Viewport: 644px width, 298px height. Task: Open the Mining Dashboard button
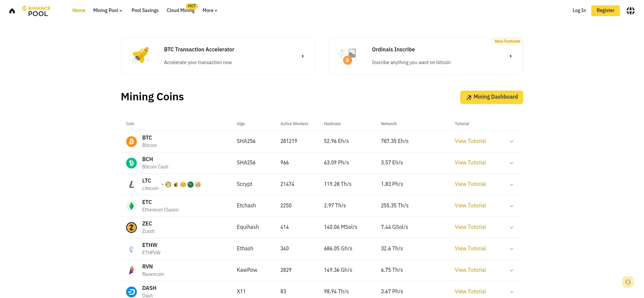tap(492, 97)
